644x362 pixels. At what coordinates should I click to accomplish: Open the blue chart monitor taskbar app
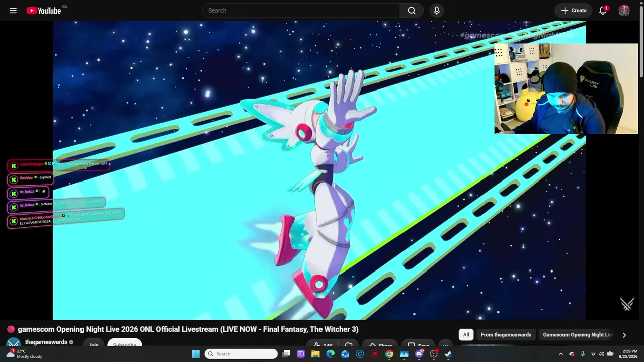[x=404, y=354]
